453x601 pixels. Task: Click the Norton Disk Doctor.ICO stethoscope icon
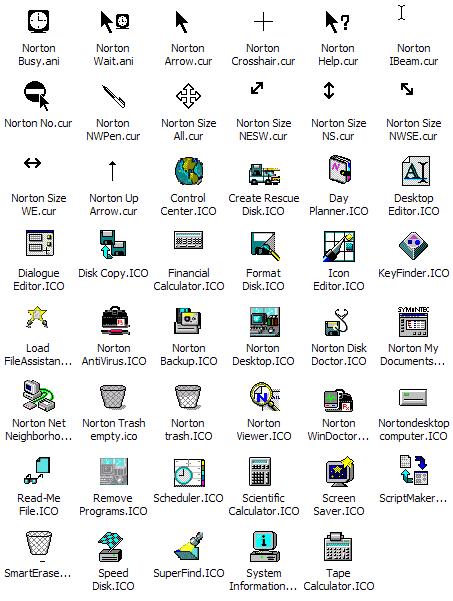pyautogui.click(x=336, y=322)
